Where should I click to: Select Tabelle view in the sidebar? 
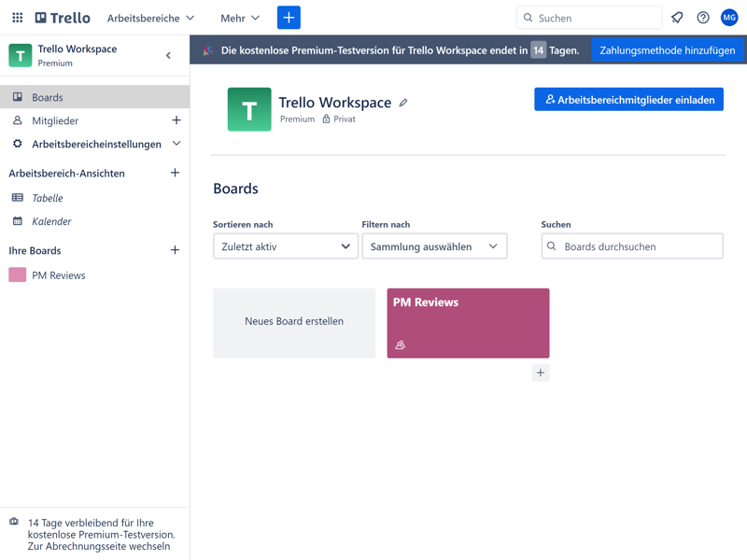pos(48,198)
